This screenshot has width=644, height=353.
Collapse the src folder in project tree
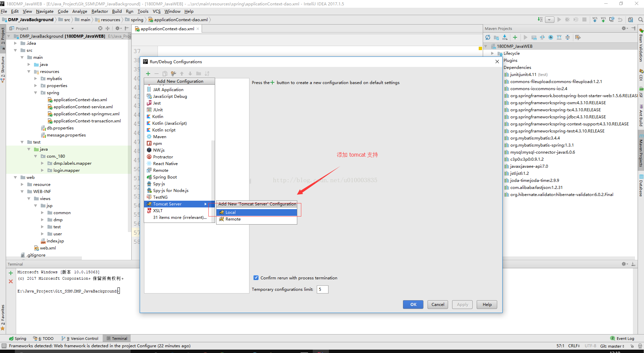[15, 50]
